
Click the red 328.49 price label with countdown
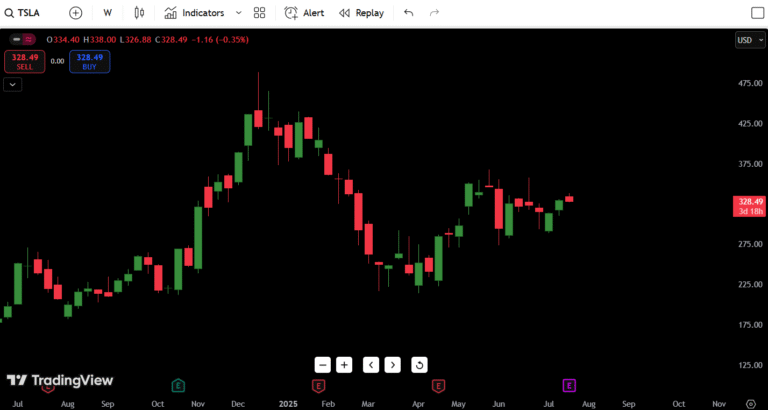click(748, 206)
